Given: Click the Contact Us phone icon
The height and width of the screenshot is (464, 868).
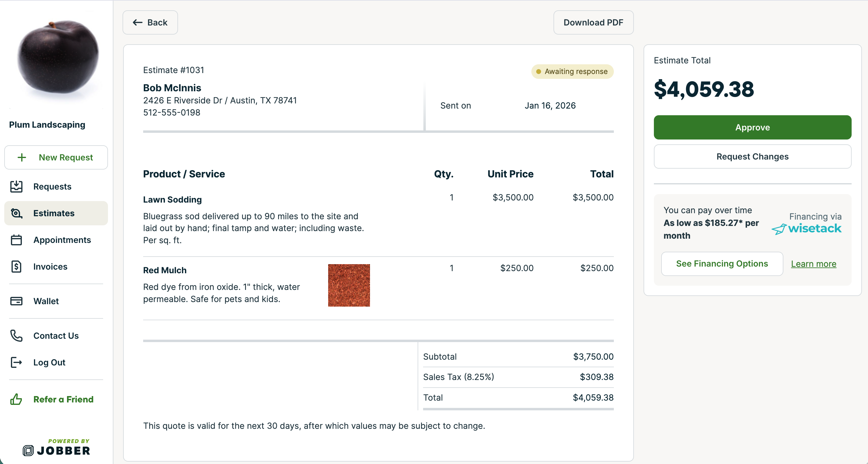Looking at the screenshot, I should coord(16,336).
